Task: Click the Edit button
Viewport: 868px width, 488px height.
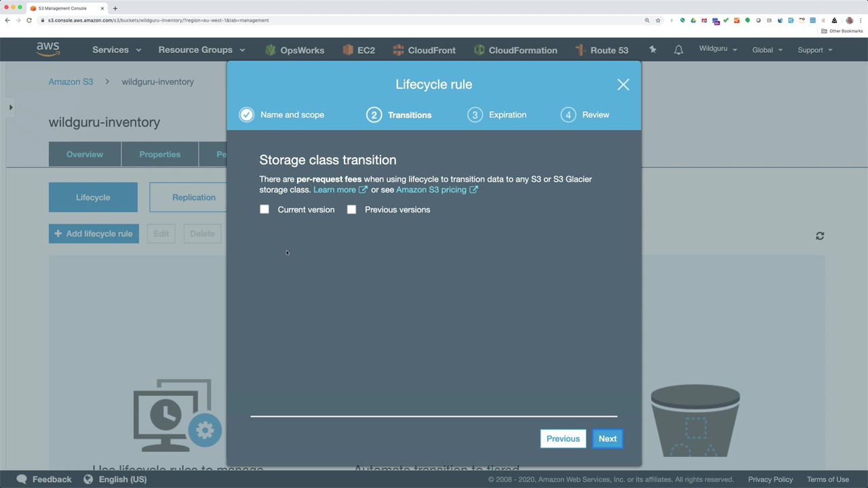Action: pos(161,234)
